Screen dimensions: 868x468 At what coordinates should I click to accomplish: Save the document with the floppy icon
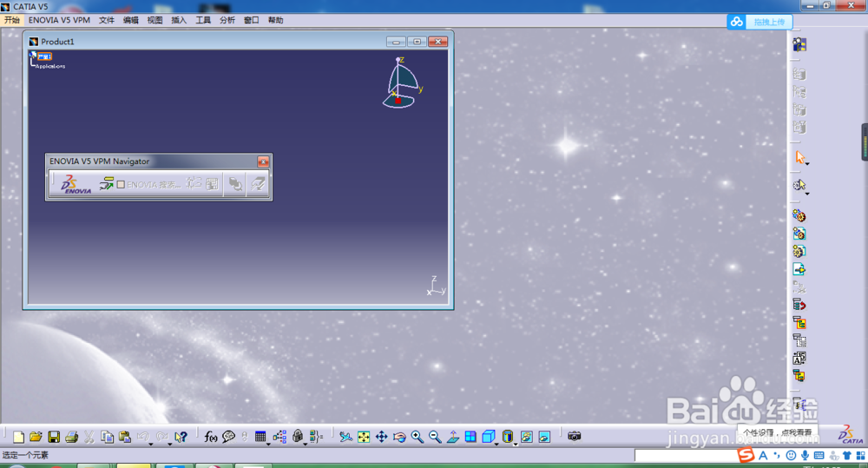pos(54,437)
